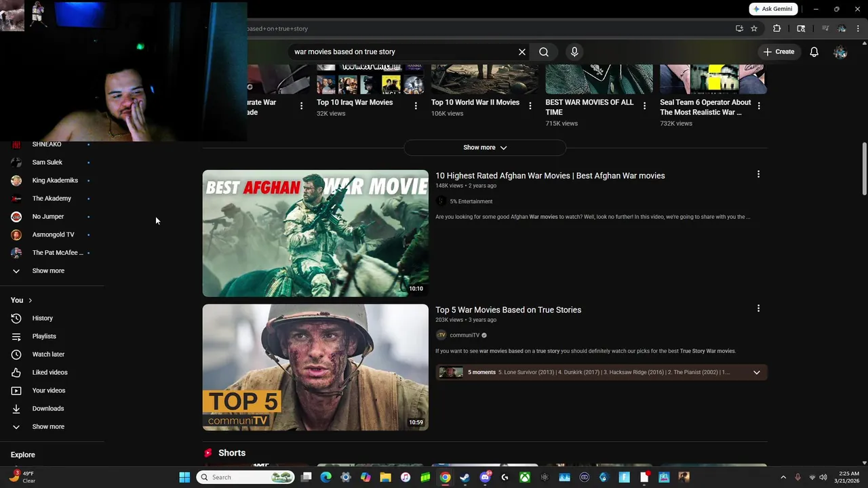Screen dimensions: 868x488
Task: Expand the 5 moments chapter list
Action: (757, 372)
